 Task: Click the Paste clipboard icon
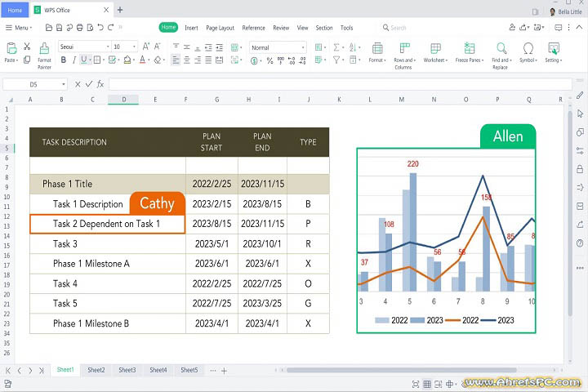click(x=11, y=48)
